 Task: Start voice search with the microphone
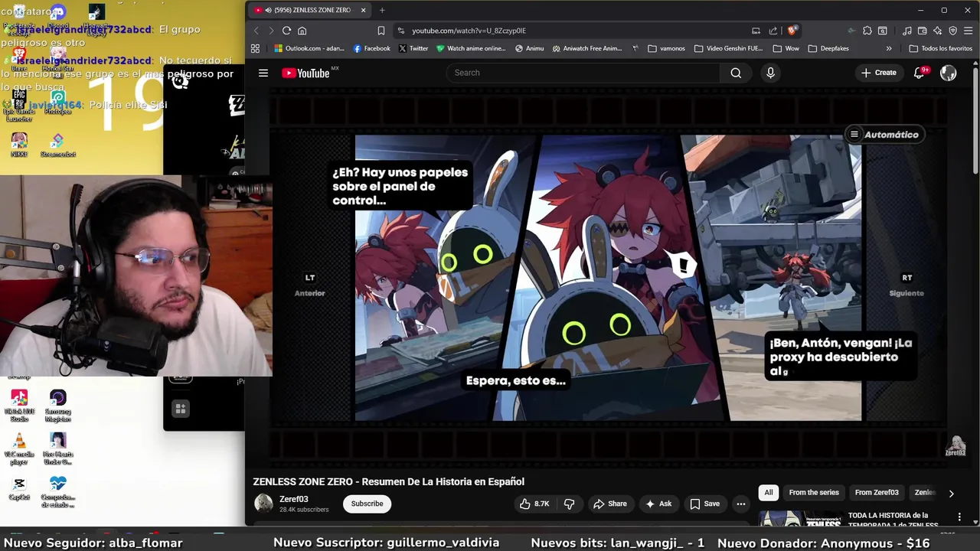(770, 73)
